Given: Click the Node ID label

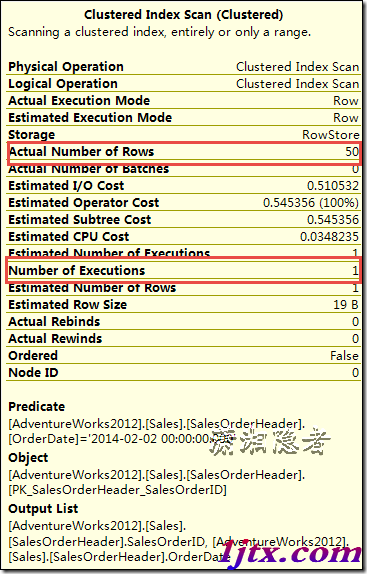Looking at the screenshot, I should [x=33, y=373].
